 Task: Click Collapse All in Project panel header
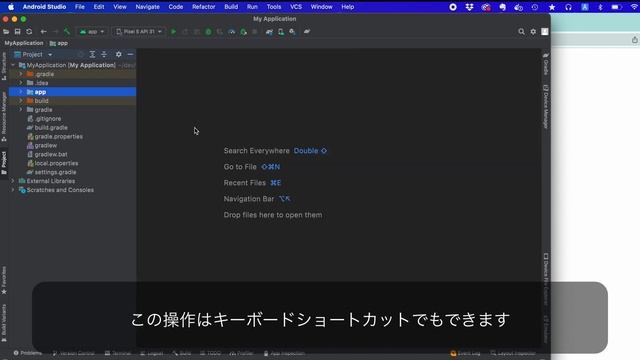[x=104, y=54]
